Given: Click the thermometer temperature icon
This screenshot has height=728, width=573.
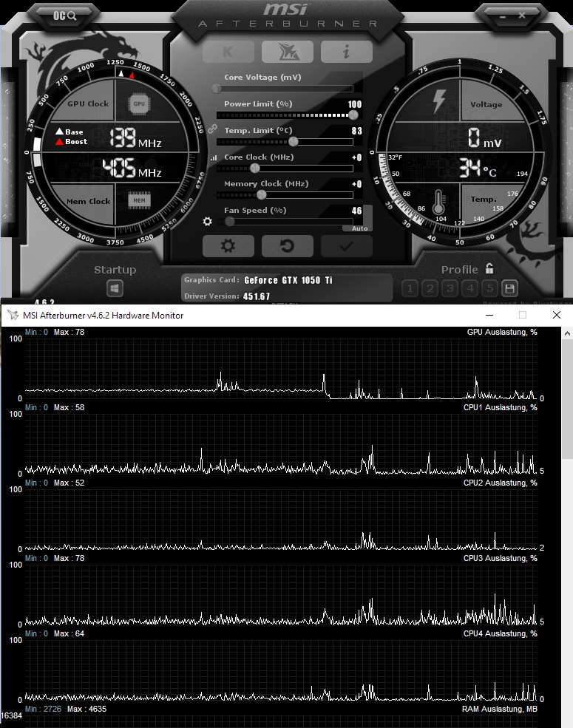Looking at the screenshot, I should (438, 203).
